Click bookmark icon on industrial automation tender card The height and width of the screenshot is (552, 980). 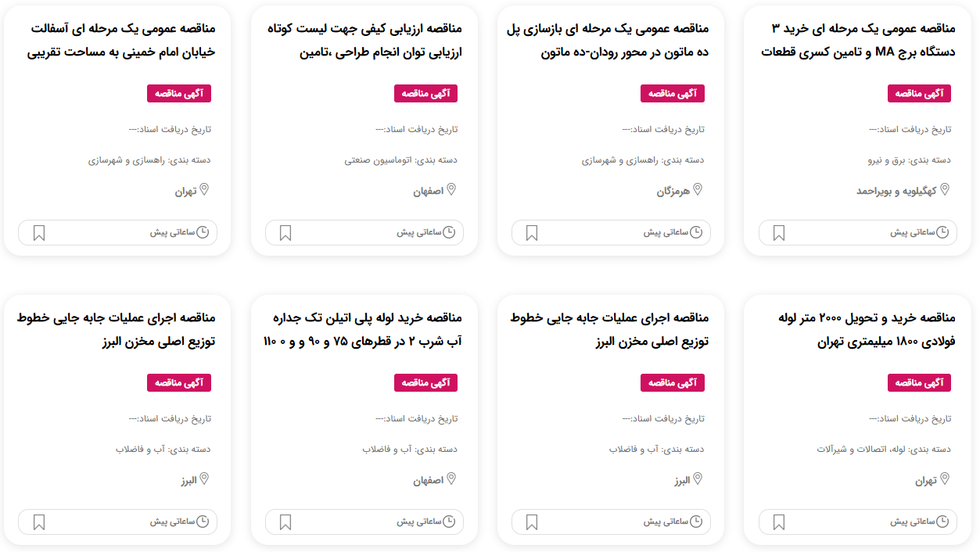click(x=285, y=233)
